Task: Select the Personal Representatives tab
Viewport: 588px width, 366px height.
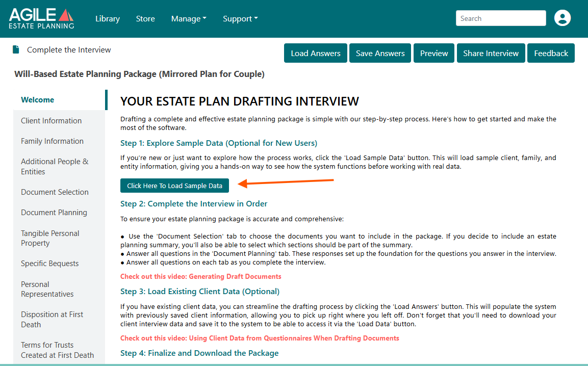Action: coord(59,289)
